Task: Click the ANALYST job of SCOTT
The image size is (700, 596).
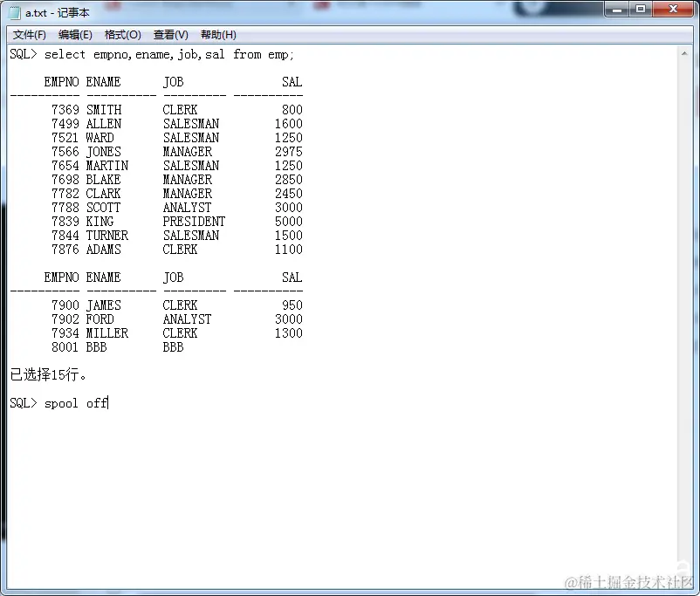Action: [x=188, y=208]
